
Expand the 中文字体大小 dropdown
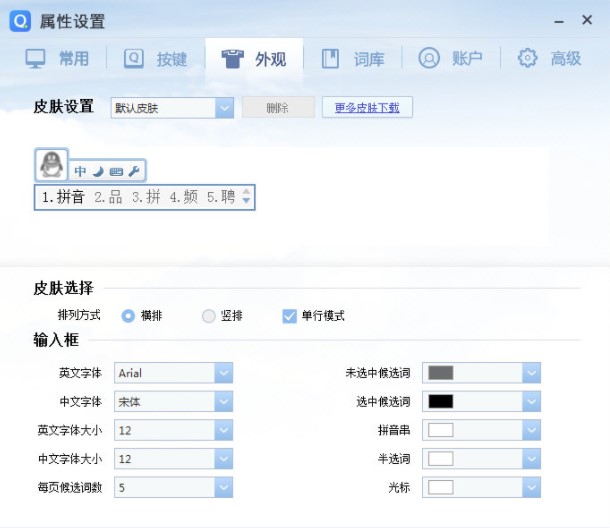174,458
